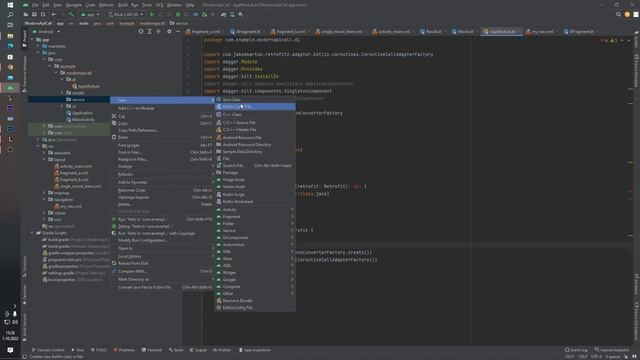The image size is (640, 360).
Task: Open the Logcat tool window
Action: pyautogui.click(x=198, y=350)
